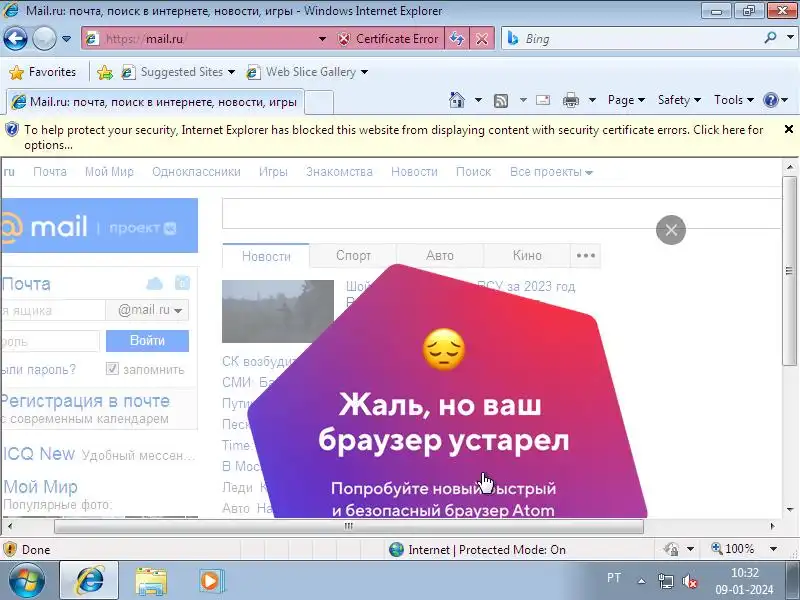Click the password input field
The width and height of the screenshot is (800, 600).
coord(50,341)
